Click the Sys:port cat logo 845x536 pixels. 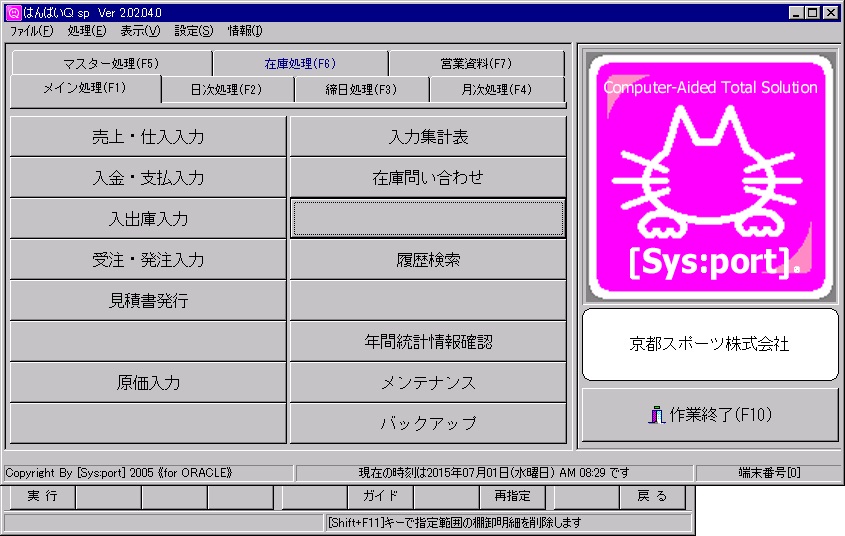coord(710,177)
